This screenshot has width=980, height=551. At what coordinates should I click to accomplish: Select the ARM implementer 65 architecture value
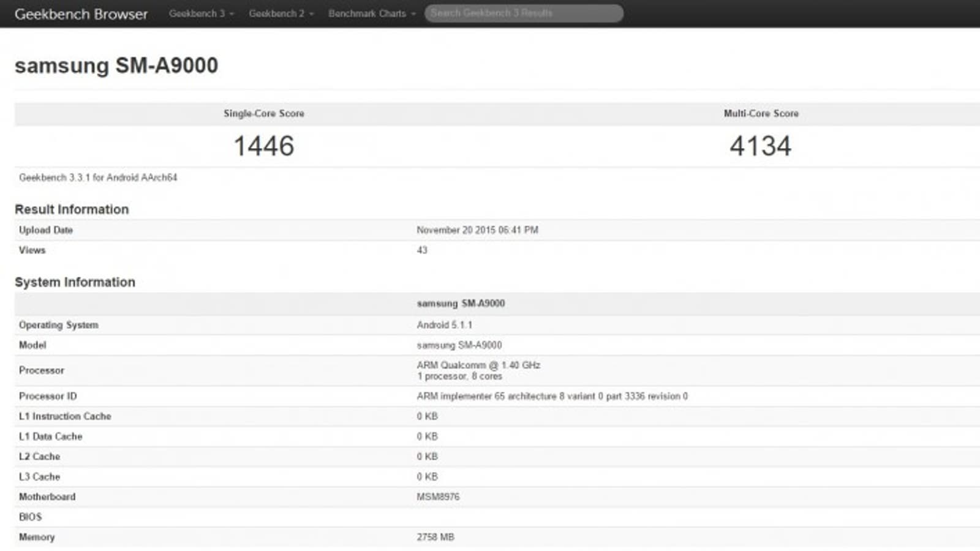coord(552,396)
